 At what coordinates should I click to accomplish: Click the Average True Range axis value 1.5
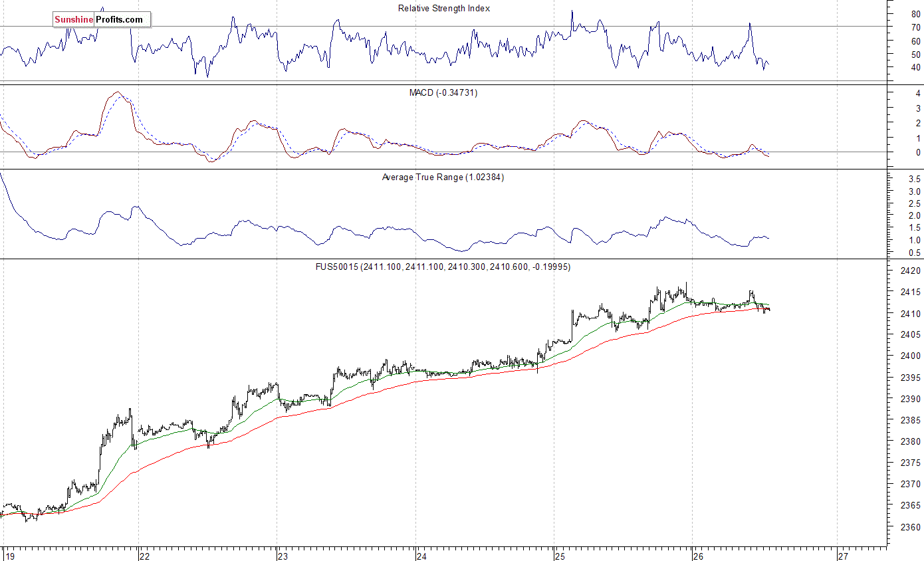(915, 228)
